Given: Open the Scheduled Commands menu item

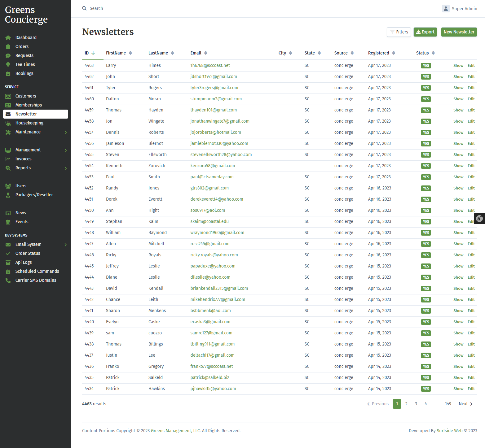Looking at the screenshot, I should point(36,272).
